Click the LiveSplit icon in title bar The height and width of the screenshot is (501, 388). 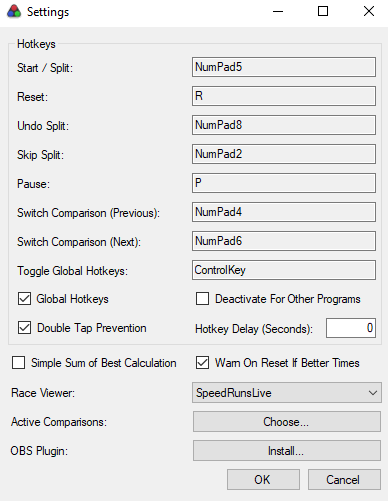tap(14, 12)
